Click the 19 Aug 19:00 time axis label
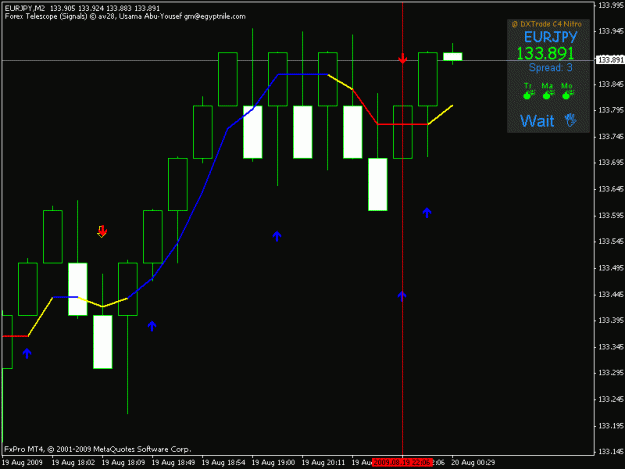The height and width of the screenshot is (469, 625). (273, 463)
